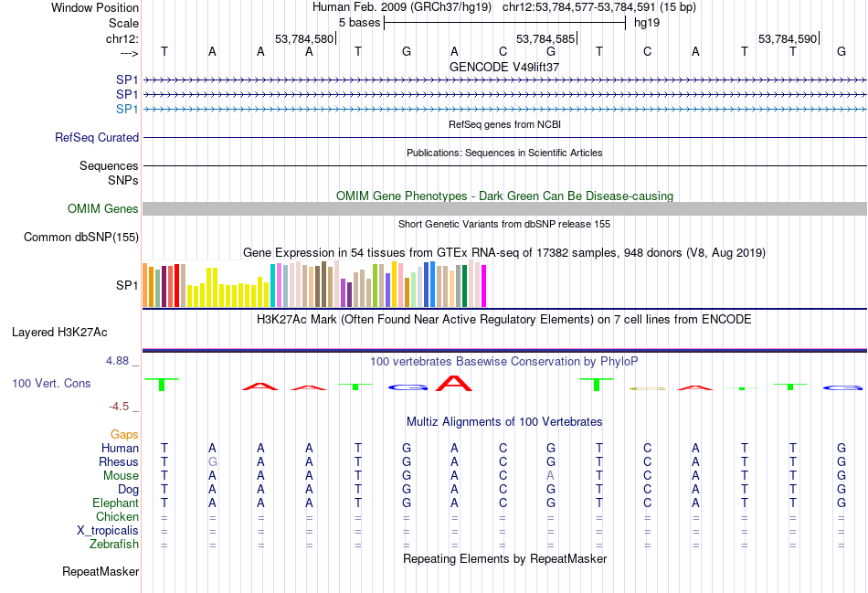The image size is (868, 593).
Task: Click the SNPs track label
Action: point(123,180)
